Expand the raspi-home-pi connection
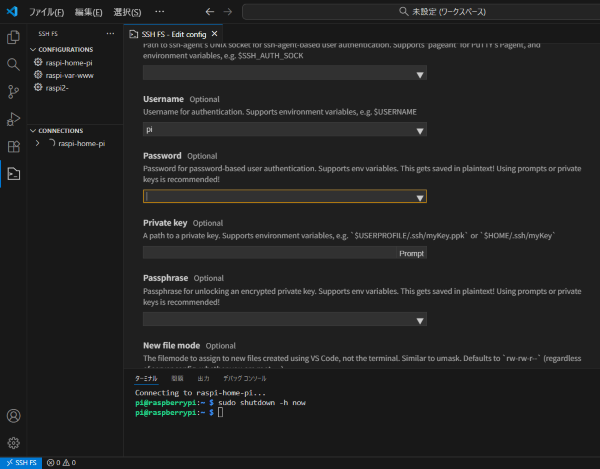 [x=38, y=144]
